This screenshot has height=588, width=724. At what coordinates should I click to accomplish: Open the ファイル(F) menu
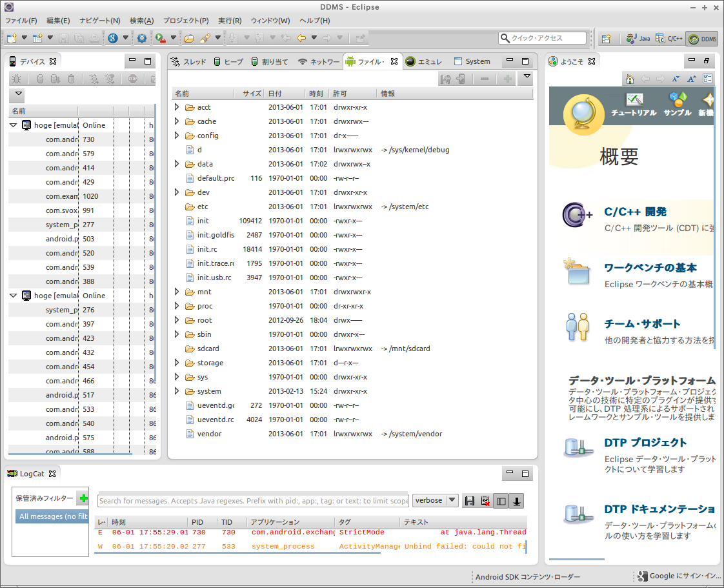coord(21,21)
